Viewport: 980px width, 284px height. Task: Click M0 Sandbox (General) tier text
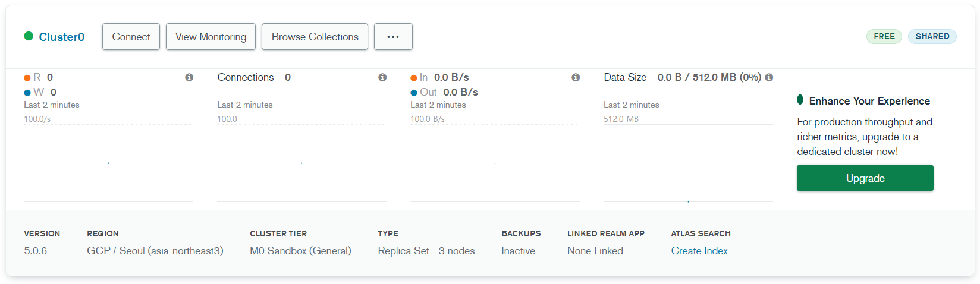(x=300, y=251)
